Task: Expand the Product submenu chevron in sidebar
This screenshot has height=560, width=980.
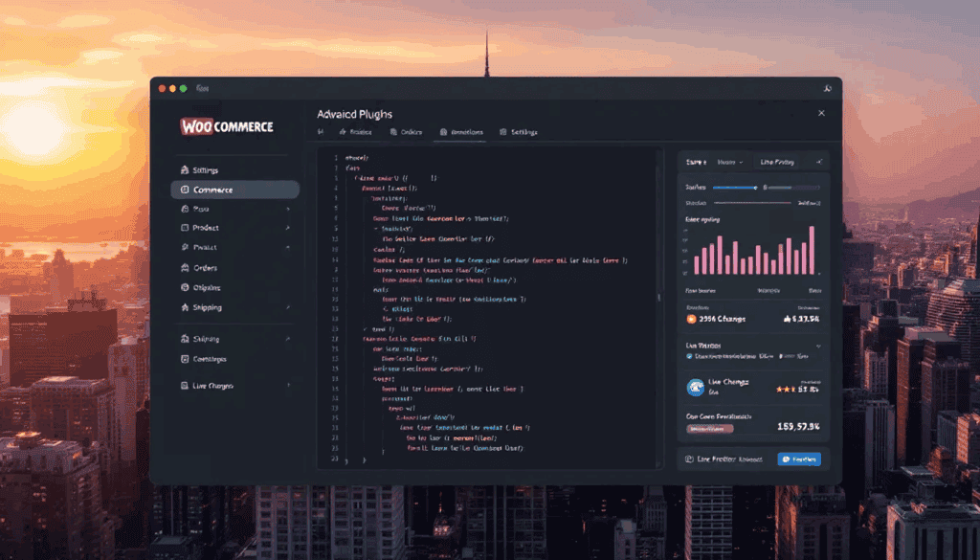Action: pyautogui.click(x=287, y=228)
